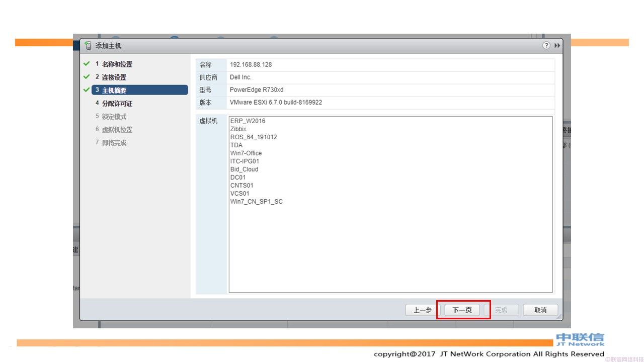Select virtual machine Win7-Office
The image size is (644, 362).
point(246,153)
